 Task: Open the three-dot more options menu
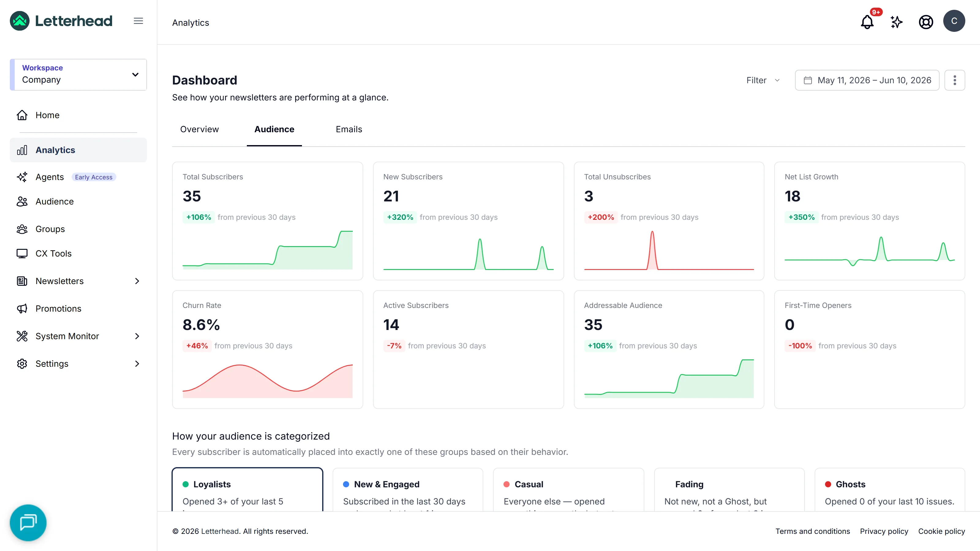tap(955, 80)
